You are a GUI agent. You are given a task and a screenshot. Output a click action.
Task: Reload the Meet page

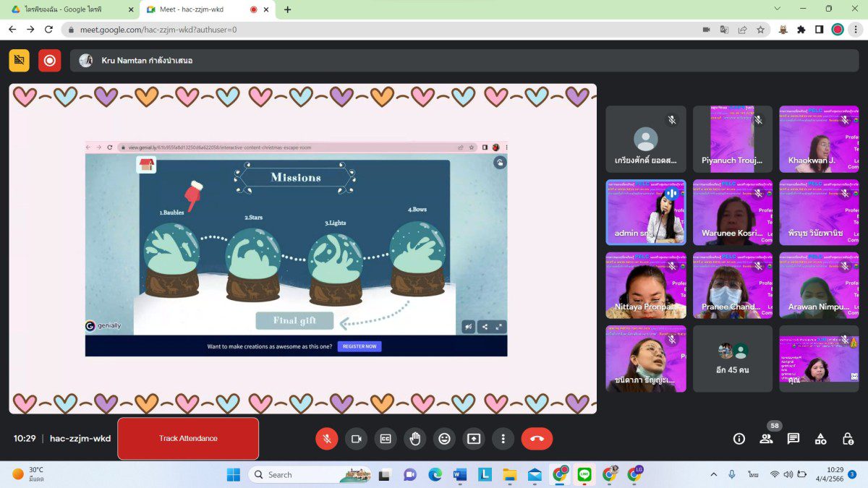[x=48, y=30]
